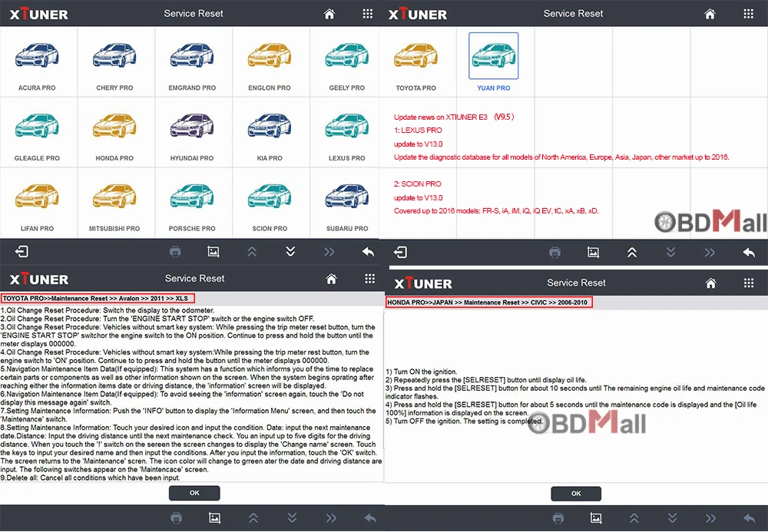Screen dimensions: 768x532
Task: Select LIFAN PRO car icon
Action: (x=37, y=196)
